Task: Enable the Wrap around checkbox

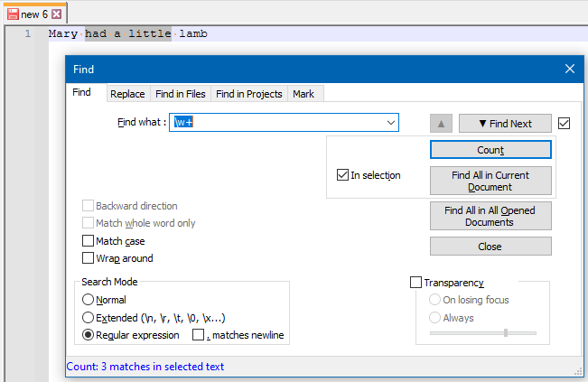Action: tap(89, 258)
